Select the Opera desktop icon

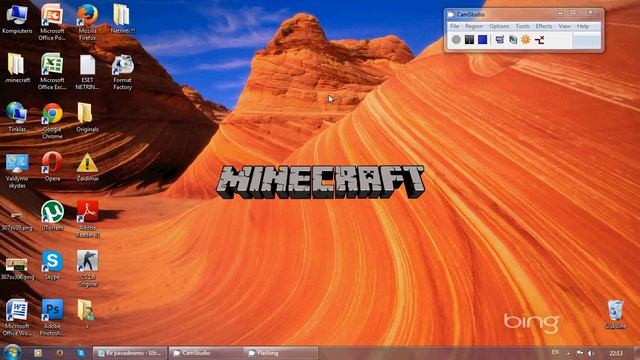[52, 167]
